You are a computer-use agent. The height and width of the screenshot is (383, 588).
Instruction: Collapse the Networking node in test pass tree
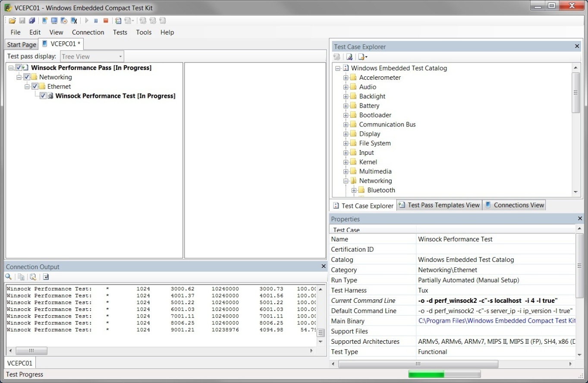[19, 78]
